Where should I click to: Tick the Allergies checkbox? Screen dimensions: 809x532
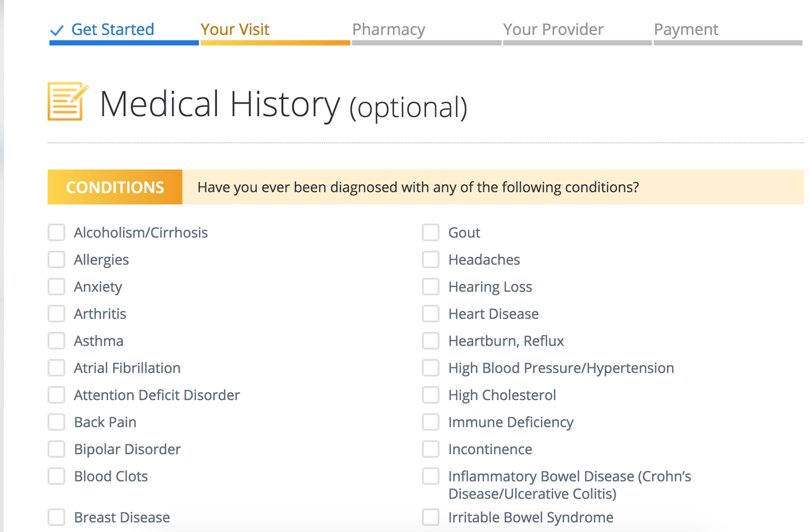tap(57, 260)
